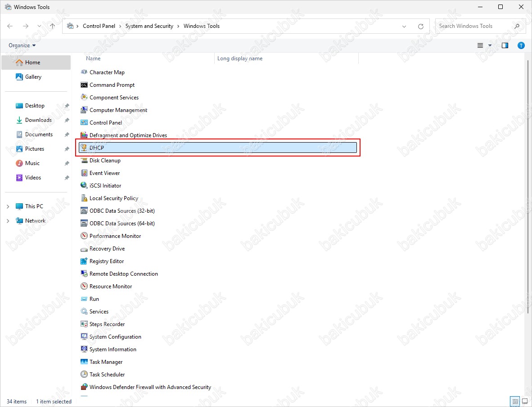Launch the Registry Editor icon
This screenshot has width=532, height=407.
coord(84,261)
